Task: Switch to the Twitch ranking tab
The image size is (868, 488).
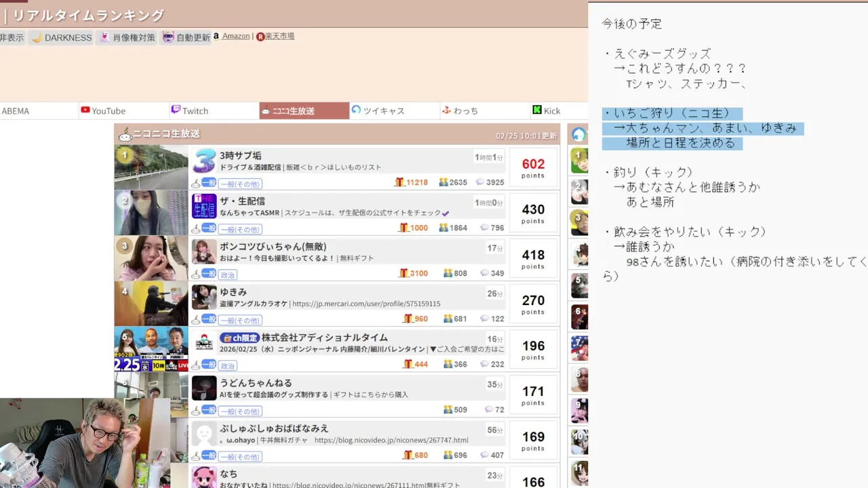Action: tap(214, 110)
